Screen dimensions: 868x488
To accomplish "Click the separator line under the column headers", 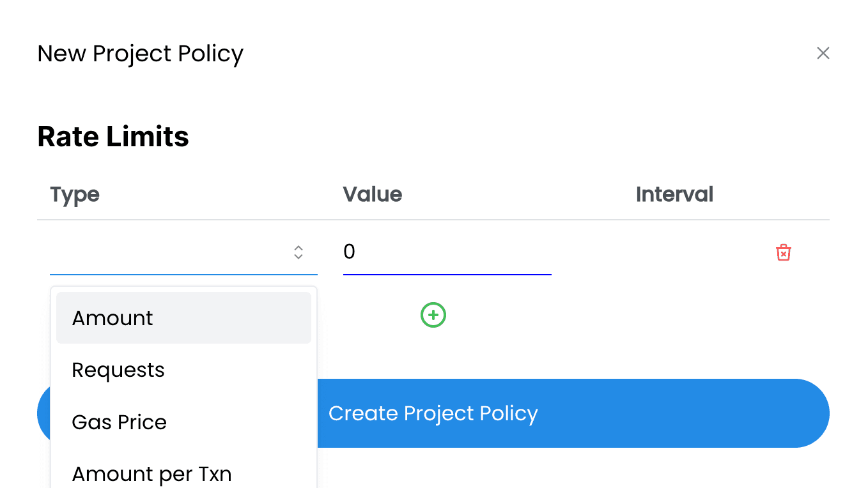I will pyautogui.click(x=433, y=220).
